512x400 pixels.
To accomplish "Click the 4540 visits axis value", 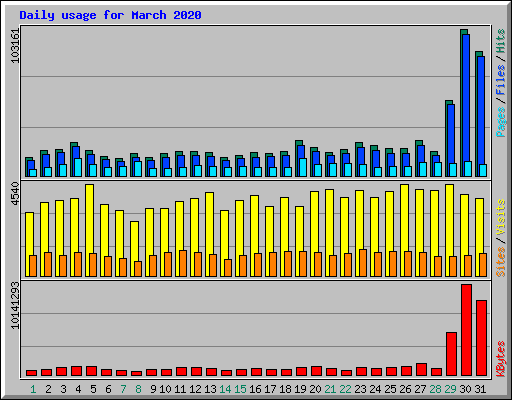I will tap(15, 194).
